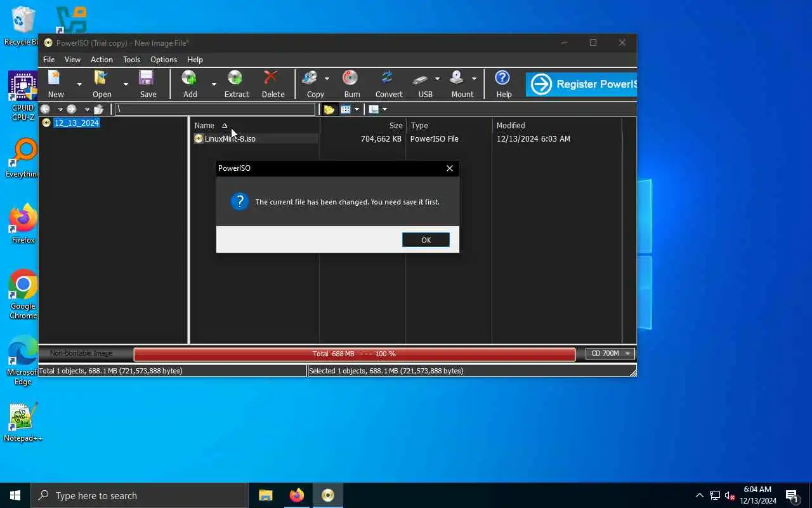Close the PowerISO message dialog
The image size is (812, 508).
(x=449, y=168)
